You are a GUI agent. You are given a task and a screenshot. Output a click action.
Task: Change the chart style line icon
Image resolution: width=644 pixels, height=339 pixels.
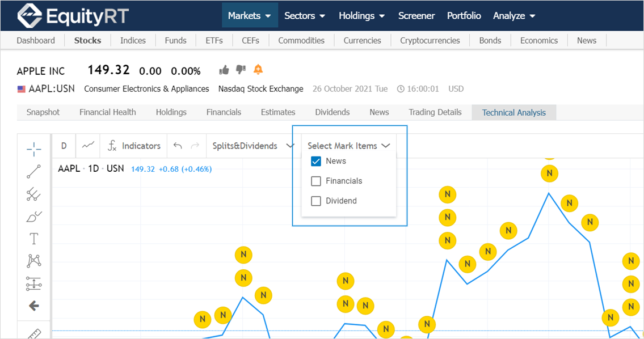click(x=88, y=145)
